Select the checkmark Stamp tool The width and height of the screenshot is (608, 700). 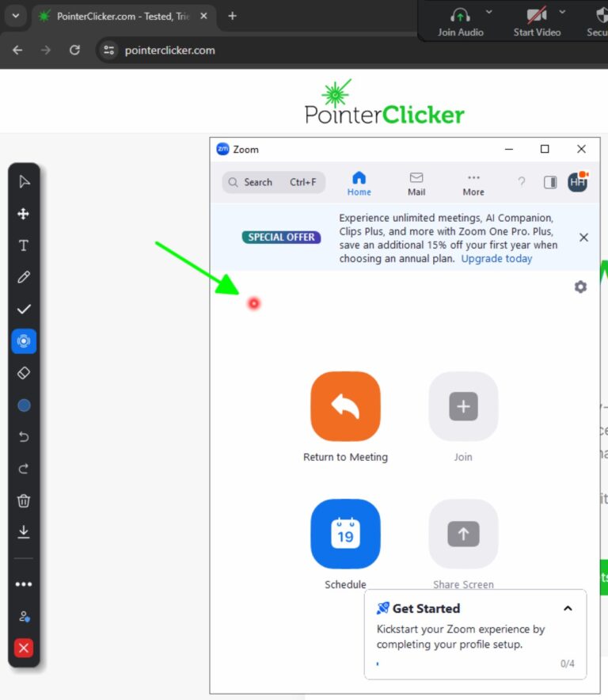[x=24, y=309]
